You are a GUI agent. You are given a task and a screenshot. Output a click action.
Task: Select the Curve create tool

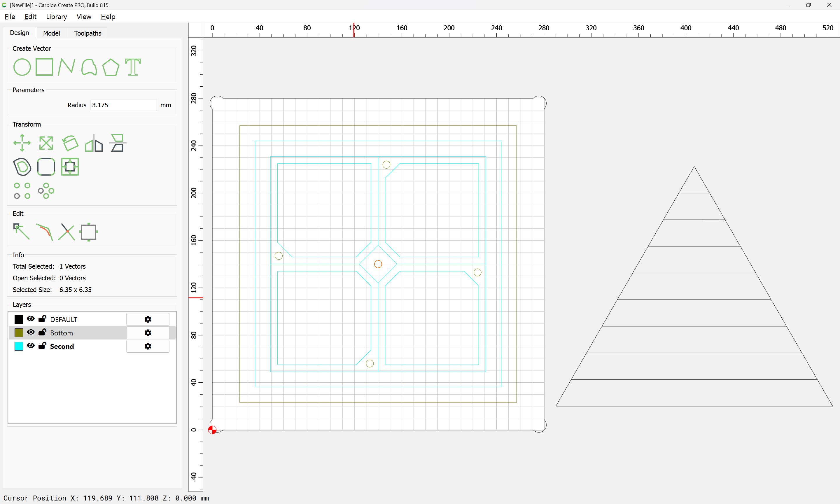point(89,67)
